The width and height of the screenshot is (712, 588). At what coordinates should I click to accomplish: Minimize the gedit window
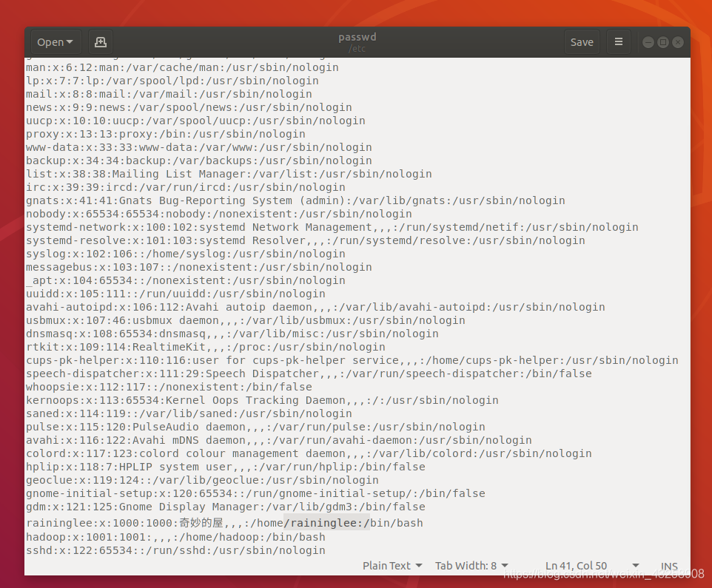[x=648, y=42]
